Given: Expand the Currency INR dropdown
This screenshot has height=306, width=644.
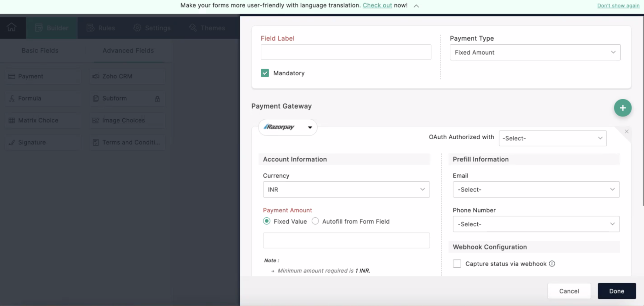Looking at the screenshot, I should pos(346,189).
